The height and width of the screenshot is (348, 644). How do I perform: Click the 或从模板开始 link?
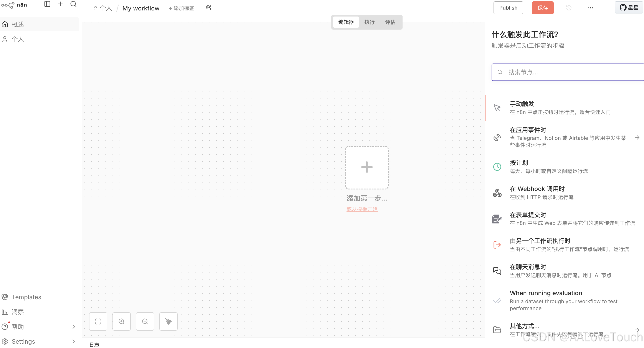coord(362,209)
